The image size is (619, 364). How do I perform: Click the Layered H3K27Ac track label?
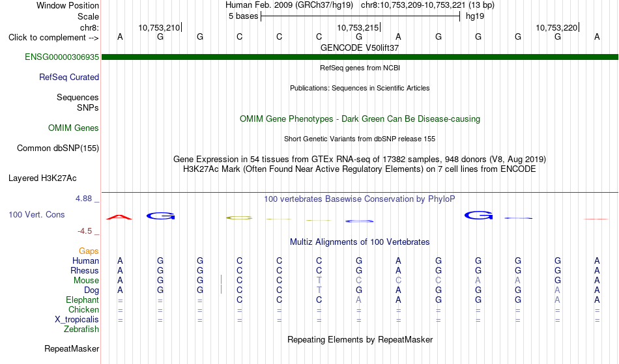click(x=42, y=178)
